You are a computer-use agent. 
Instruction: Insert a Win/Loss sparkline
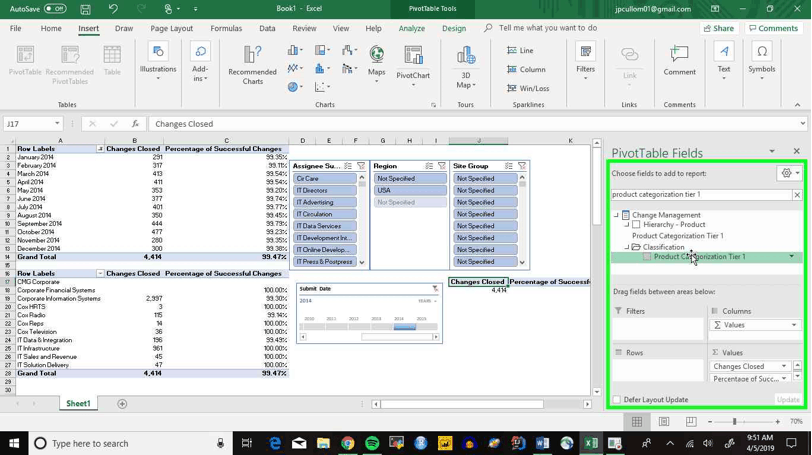tap(528, 89)
